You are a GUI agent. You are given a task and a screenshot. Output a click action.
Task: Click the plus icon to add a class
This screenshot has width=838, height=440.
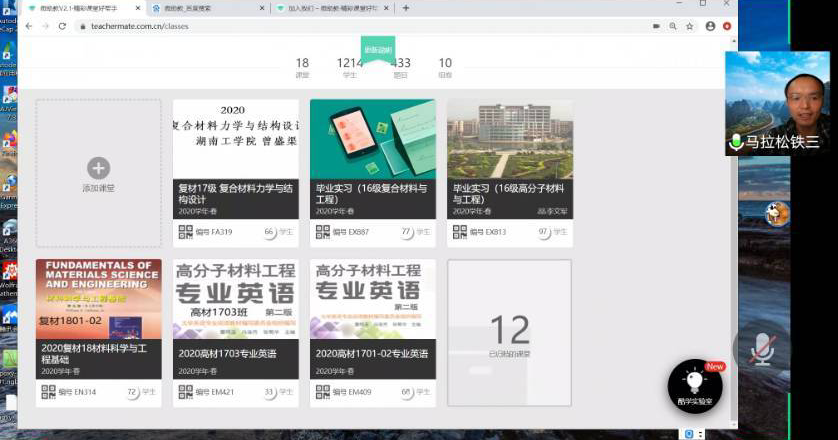pyautogui.click(x=98, y=168)
